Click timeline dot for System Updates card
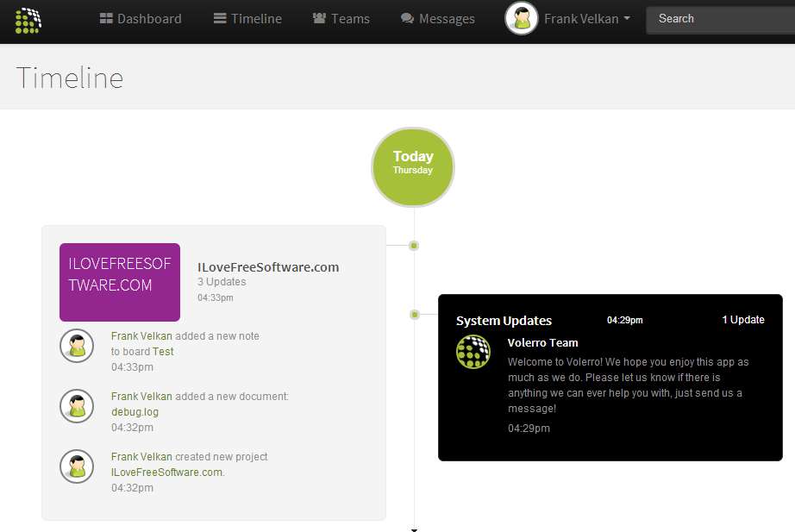795x532 pixels. (414, 315)
